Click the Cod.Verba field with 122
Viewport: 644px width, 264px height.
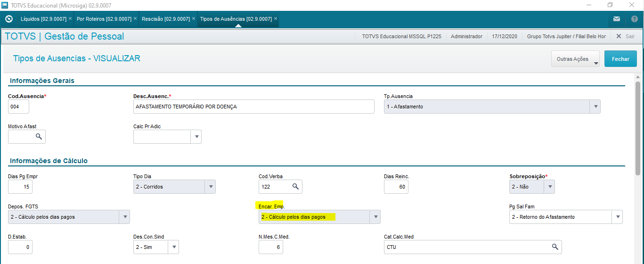coord(281,187)
